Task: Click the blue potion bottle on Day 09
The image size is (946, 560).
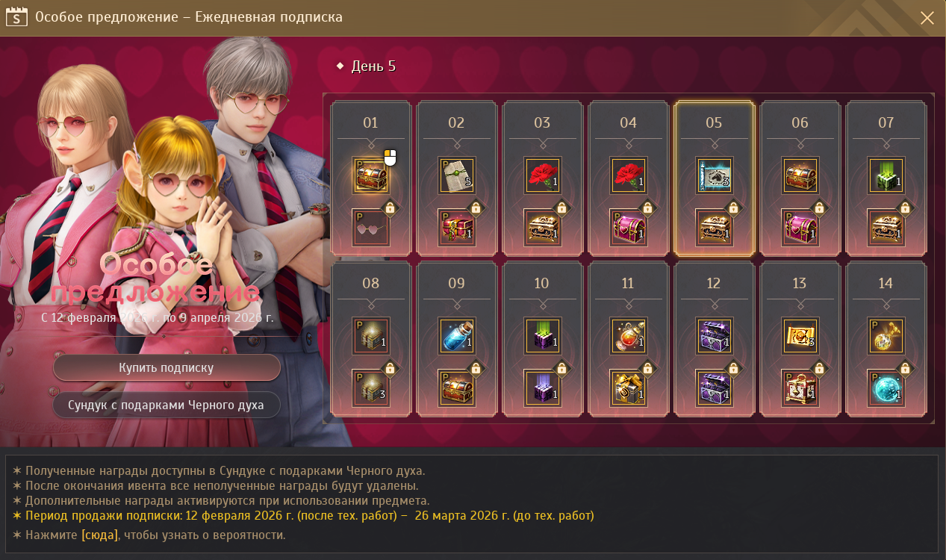Action: pos(456,336)
